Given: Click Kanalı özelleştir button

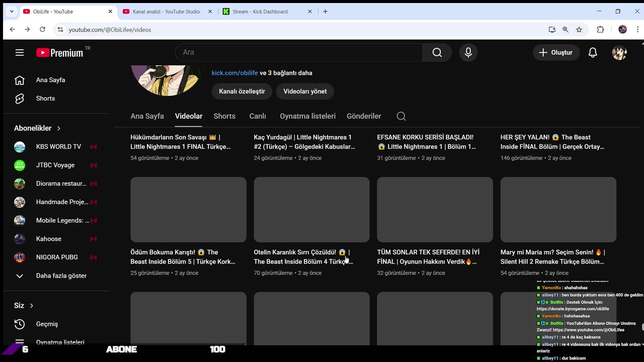Looking at the screenshot, I should coord(242,92).
